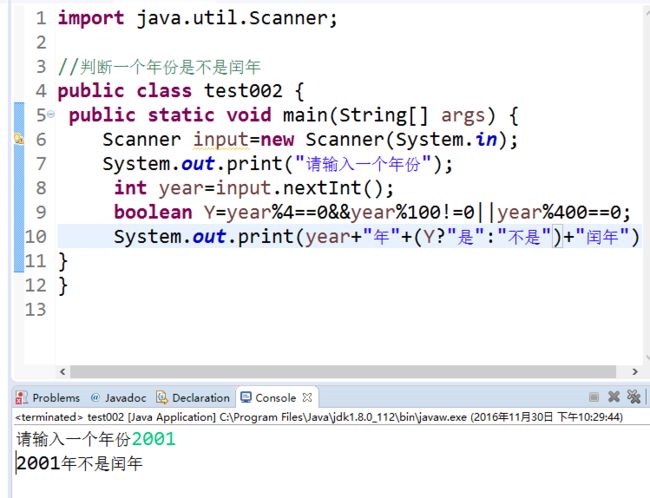
Task: Click nextInt() call on line 8
Action: click(332, 188)
